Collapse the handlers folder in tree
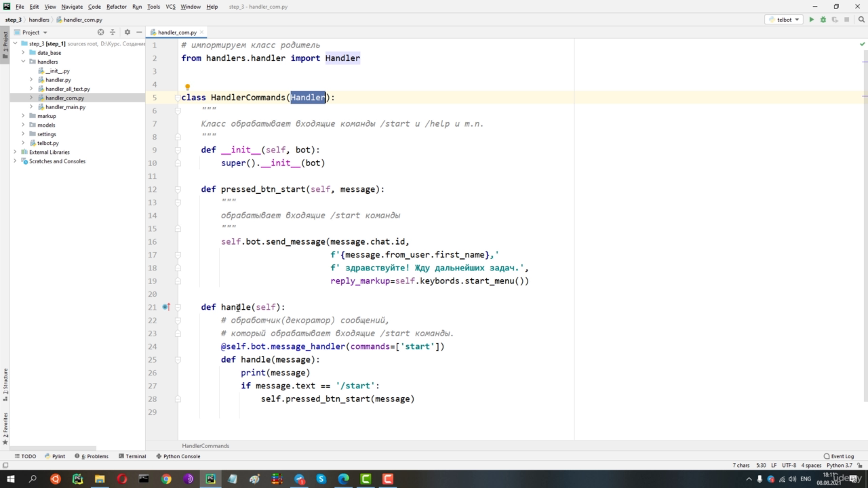The width and height of the screenshot is (868, 488). [x=23, y=62]
